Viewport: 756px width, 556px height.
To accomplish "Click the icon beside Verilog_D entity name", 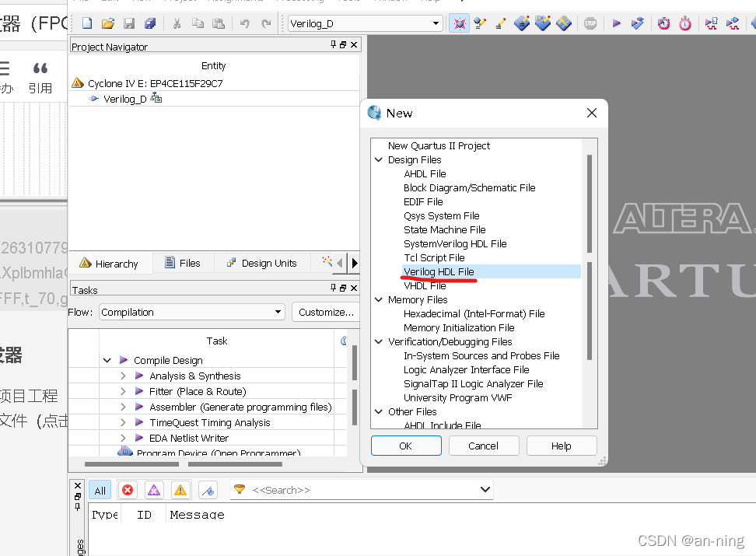I will 156,99.
